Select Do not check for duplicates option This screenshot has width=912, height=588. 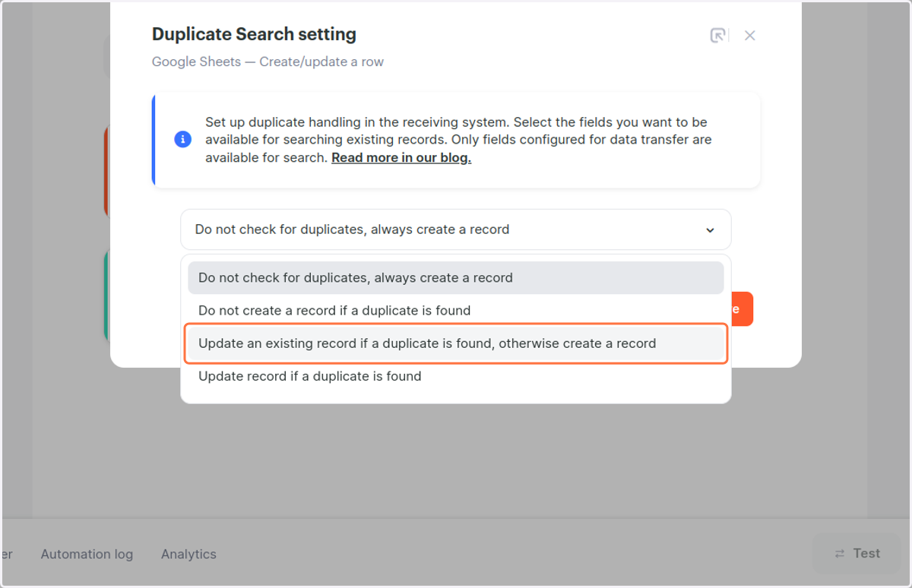click(455, 278)
